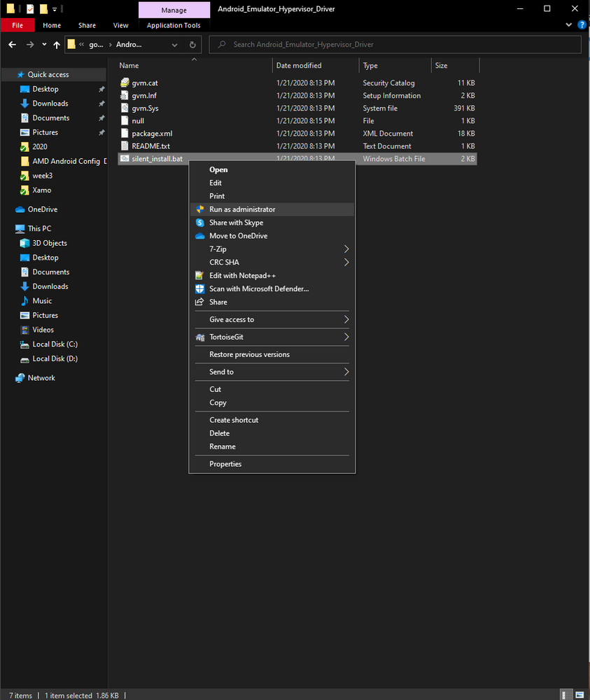Viewport: 590px width, 700px height.
Task: Open the Share ribbon tab
Action: (87, 25)
